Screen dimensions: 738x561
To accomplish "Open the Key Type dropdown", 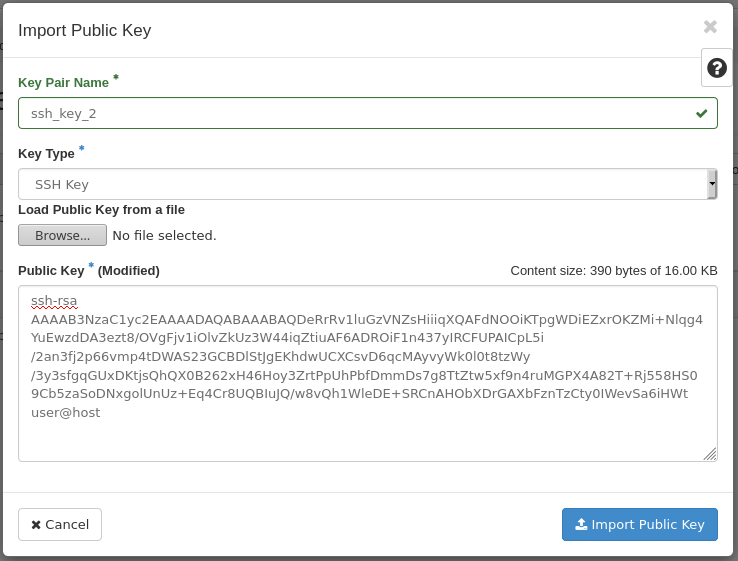I will coord(360,184).
